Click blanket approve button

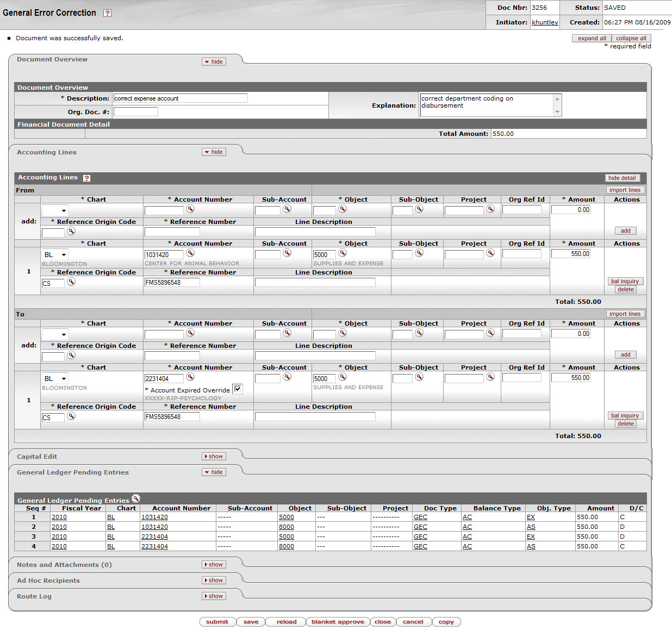[x=338, y=622]
